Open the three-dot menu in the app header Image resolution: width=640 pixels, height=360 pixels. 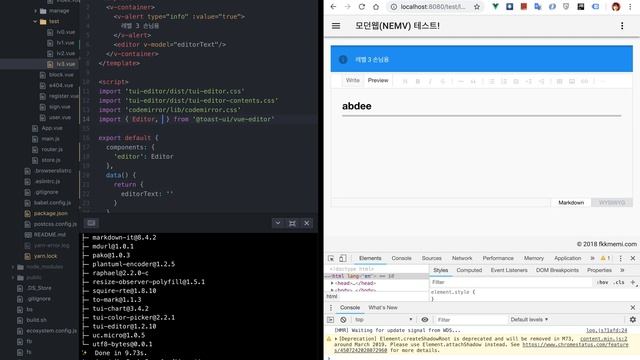[622, 26]
